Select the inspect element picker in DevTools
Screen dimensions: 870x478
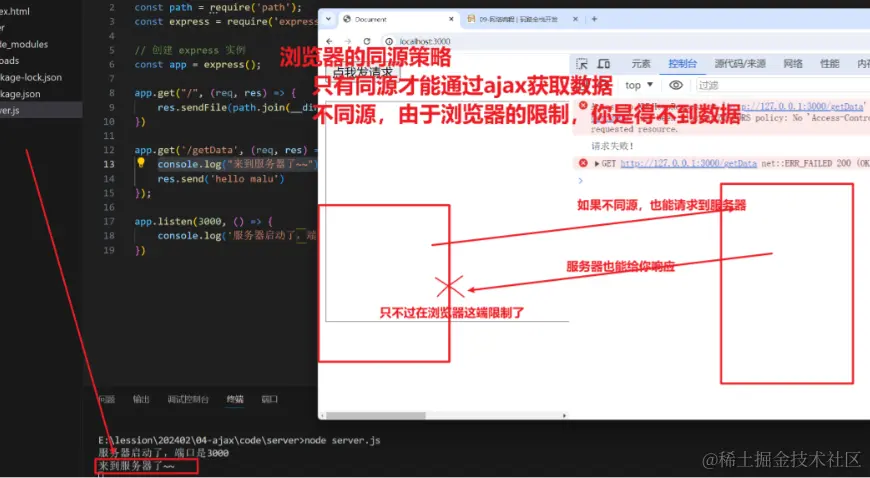(581, 64)
